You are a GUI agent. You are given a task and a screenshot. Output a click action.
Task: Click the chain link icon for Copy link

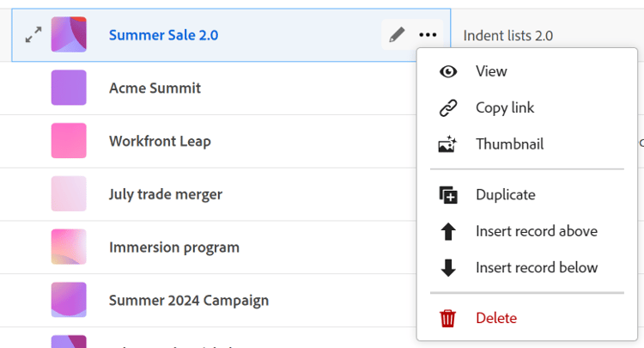448,108
